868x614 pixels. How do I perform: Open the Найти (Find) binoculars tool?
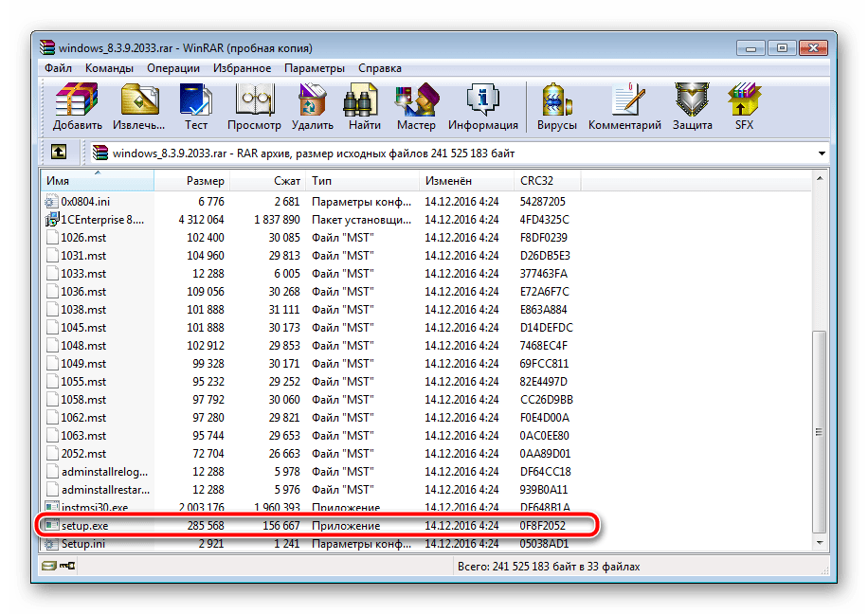click(x=364, y=106)
